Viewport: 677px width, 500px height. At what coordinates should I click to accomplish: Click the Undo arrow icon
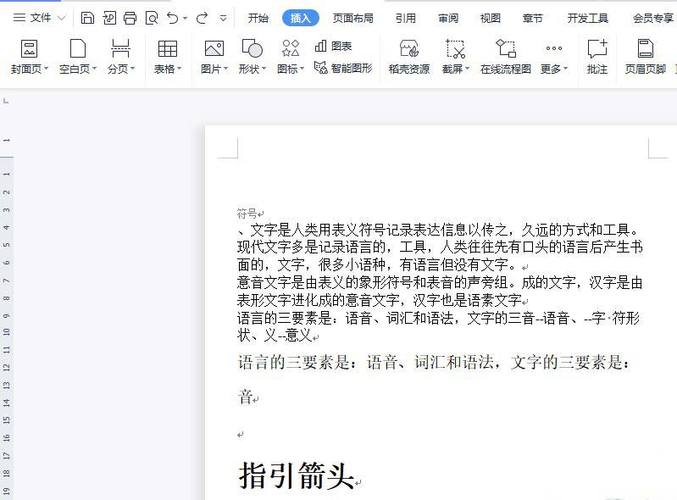[x=172, y=18]
